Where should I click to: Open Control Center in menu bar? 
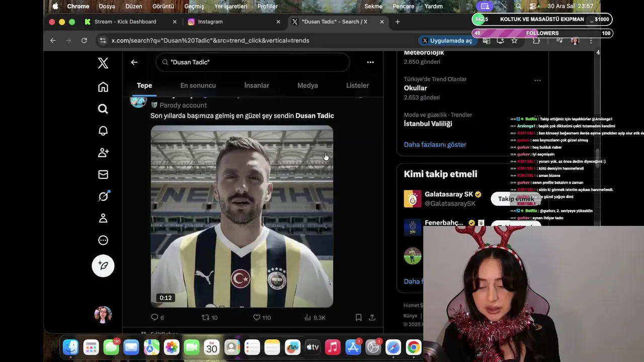tap(533, 6)
